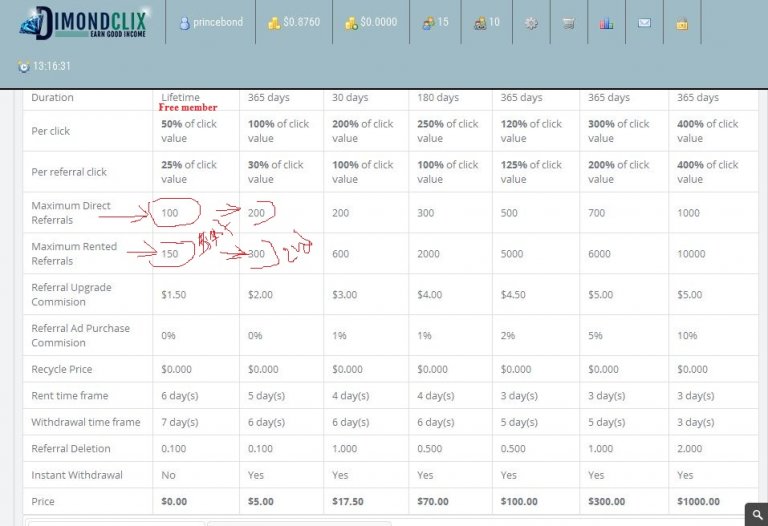View the $0.8760 main balance
The image size is (768, 526).
294,22
